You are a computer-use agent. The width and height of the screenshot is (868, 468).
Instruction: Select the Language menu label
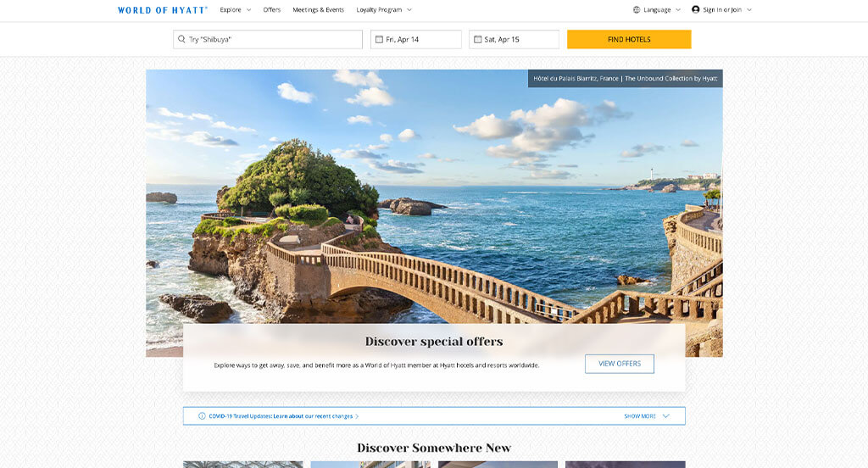coord(657,10)
